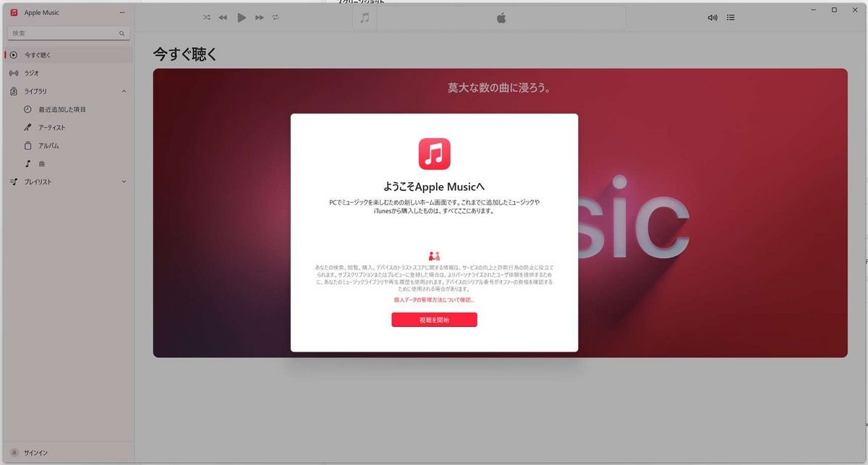This screenshot has width=868, height=465.
Task: Click the Apple logo in now playing display
Action: click(501, 18)
